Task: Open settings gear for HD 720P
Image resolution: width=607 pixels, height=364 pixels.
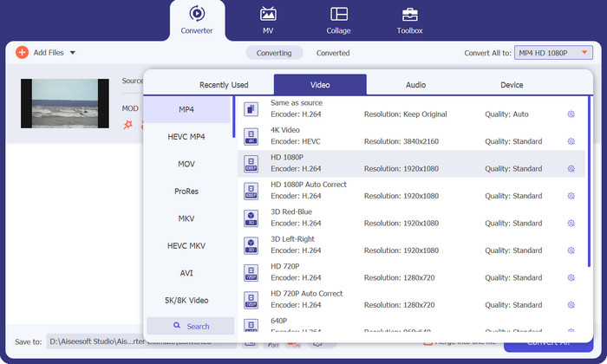Action: [x=571, y=277]
